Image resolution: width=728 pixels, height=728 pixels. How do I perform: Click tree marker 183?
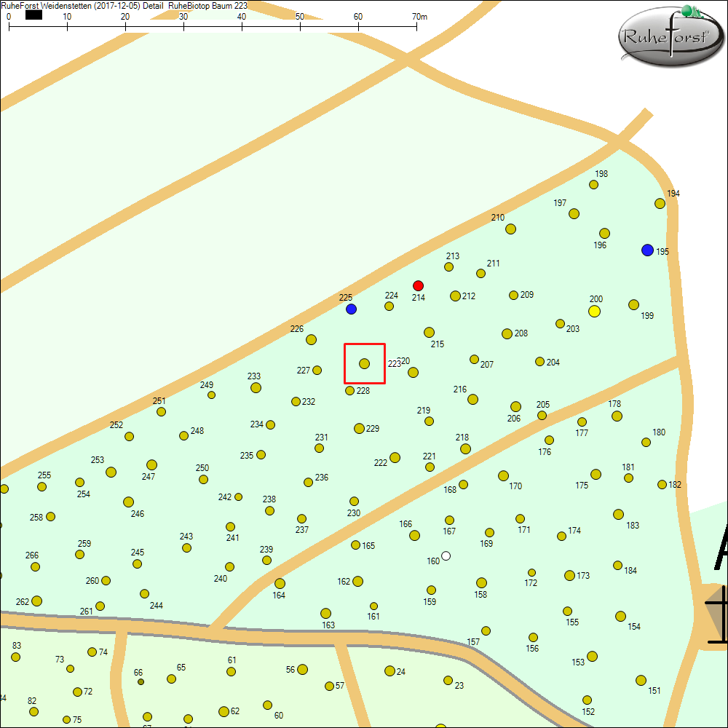[618, 514]
